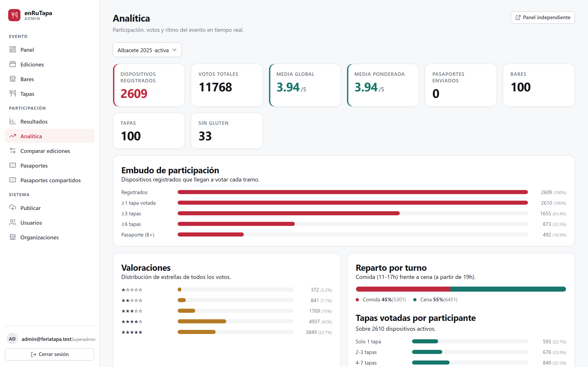Image resolution: width=588 pixels, height=367 pixels.
Task: Click the chevron arrow in edition selector
Action: tap(174, 50)
